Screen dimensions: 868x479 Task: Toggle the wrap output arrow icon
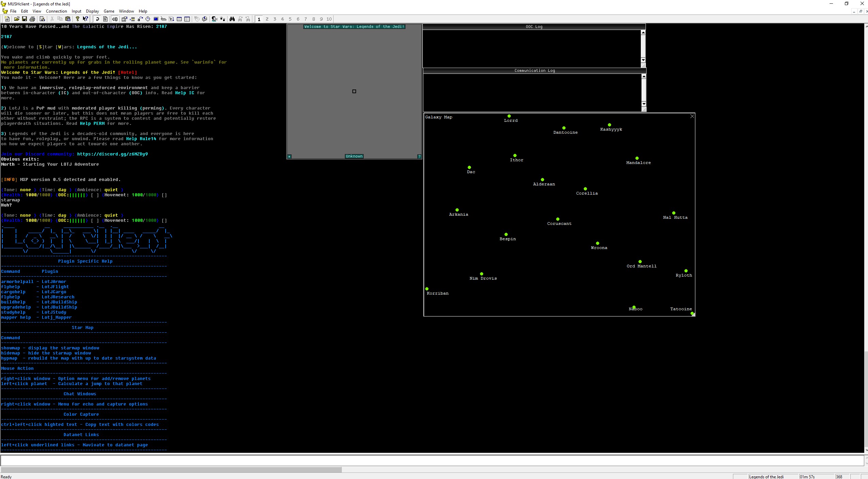click(98, 19)
